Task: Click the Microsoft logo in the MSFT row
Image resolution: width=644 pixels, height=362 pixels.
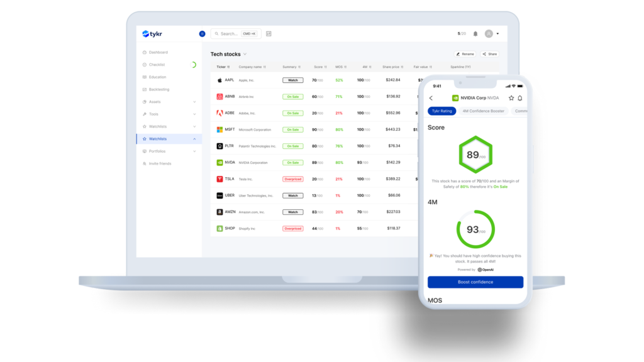Action: (x=219, y=129)
